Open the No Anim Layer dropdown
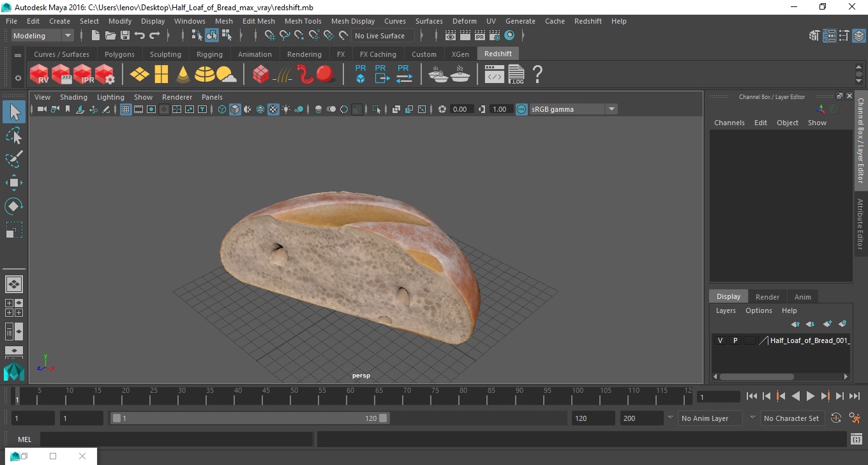868x465 pixels. point(709,418)
